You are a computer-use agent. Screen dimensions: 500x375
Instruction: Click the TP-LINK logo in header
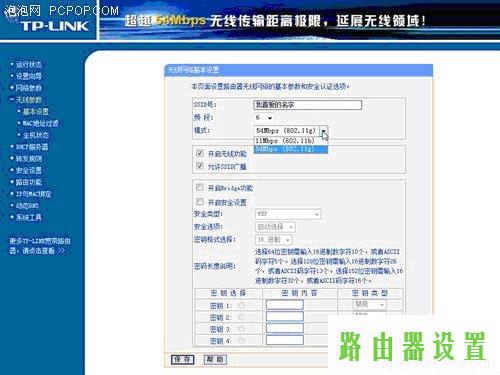coord(55,26)
